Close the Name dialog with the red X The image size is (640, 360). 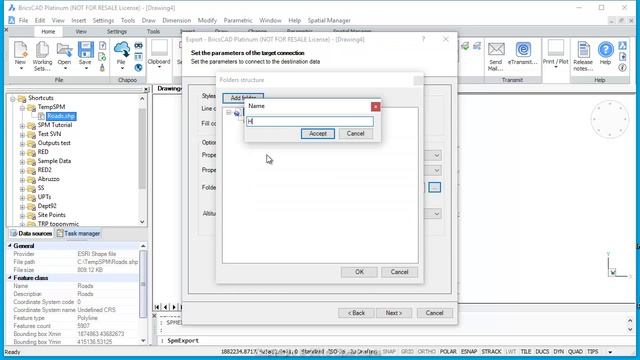[376, 106]
